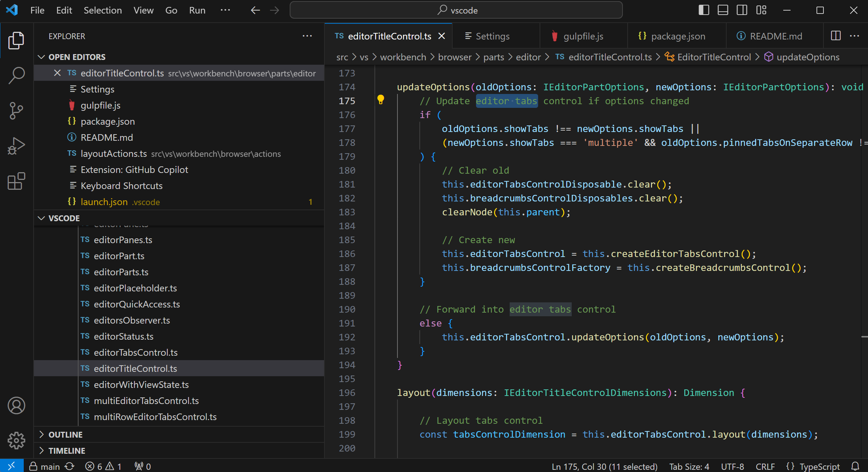Switch to the Settings tab
868x472 pixels.
492,36
